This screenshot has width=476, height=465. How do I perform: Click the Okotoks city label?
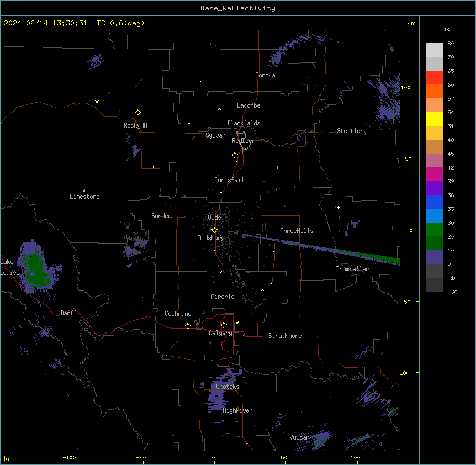click(x=228, y=387)
